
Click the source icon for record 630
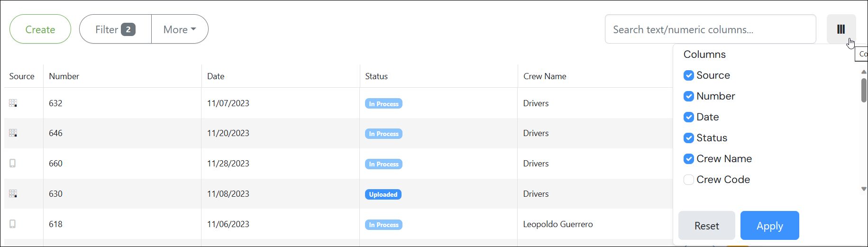13,194
